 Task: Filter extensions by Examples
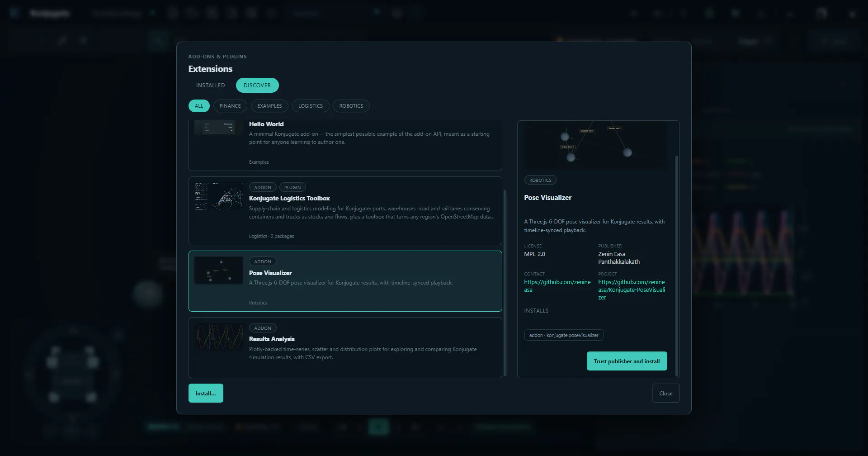click(269, 106)
